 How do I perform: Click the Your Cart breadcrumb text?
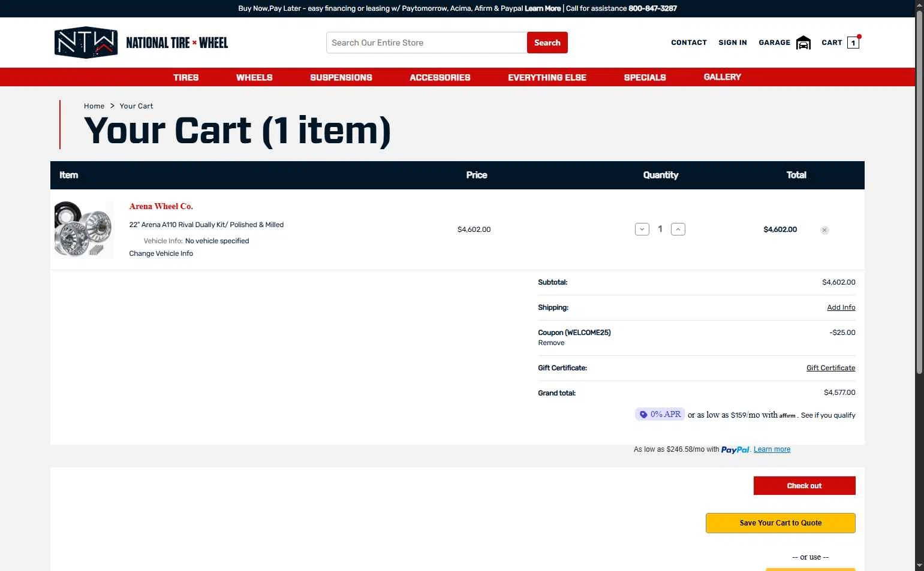point(136,106)
